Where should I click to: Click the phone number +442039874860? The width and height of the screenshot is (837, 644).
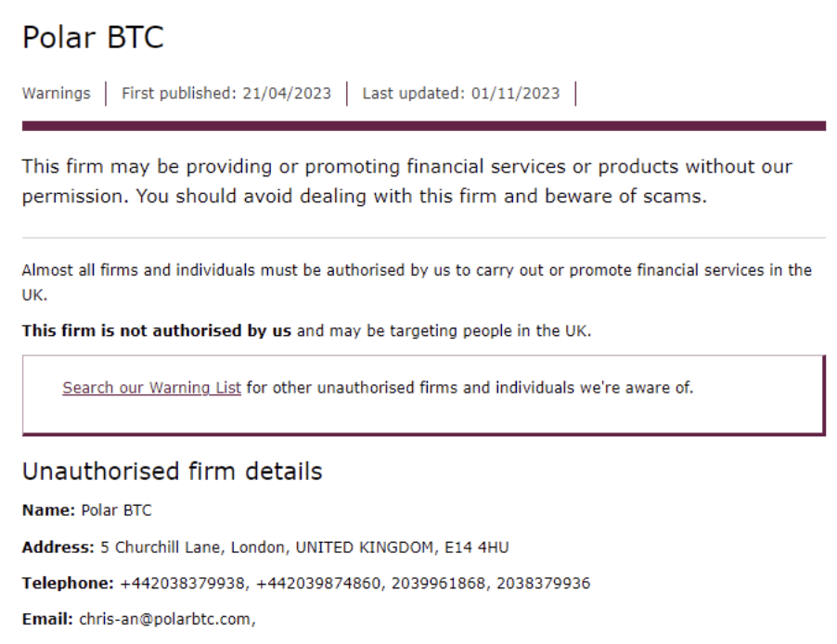(318, 583)
